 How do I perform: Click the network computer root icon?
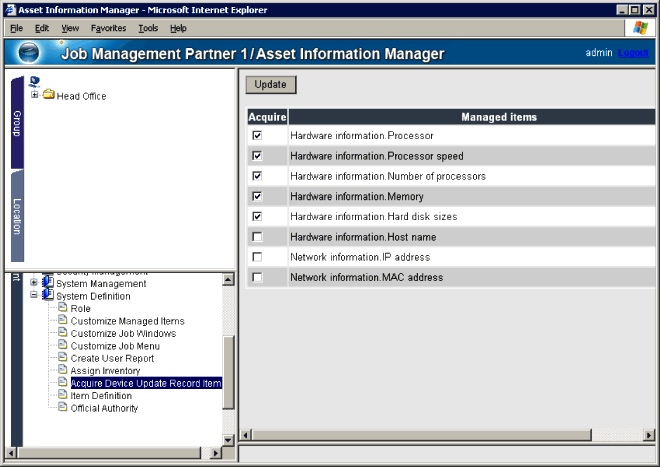36,82
